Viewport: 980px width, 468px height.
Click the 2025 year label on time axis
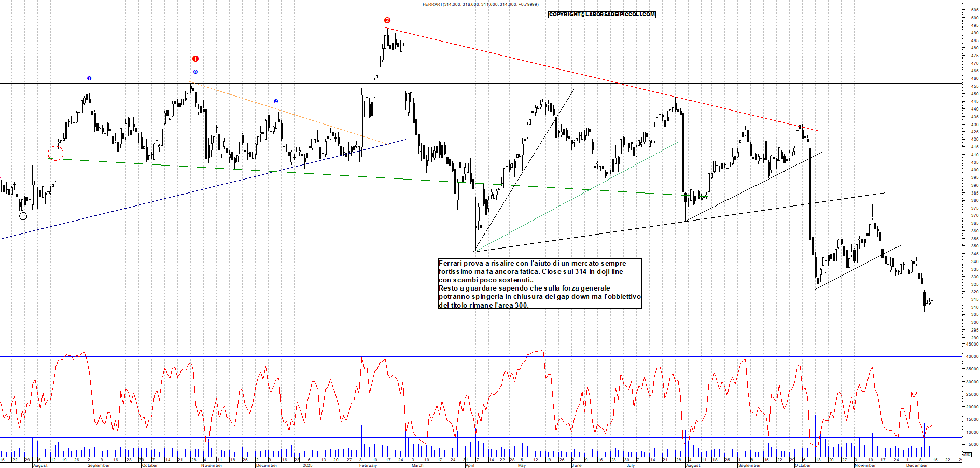pyautogui.click(x=307, y=465)
